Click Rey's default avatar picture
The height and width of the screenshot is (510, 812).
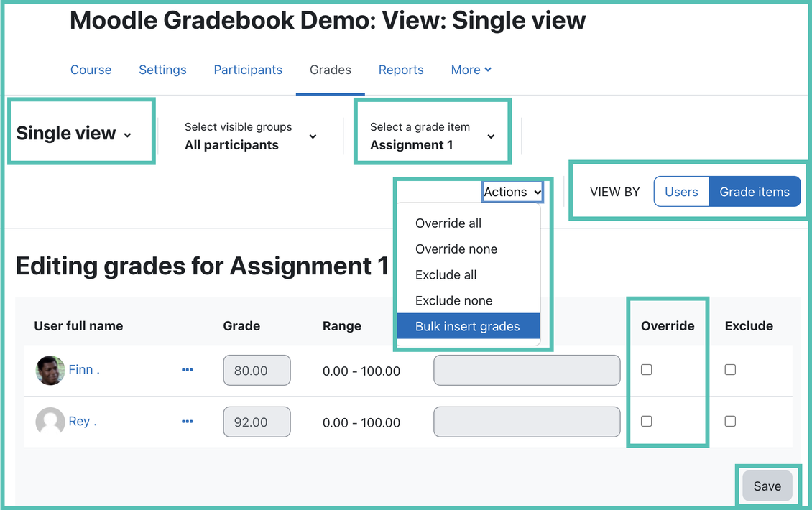50,422
